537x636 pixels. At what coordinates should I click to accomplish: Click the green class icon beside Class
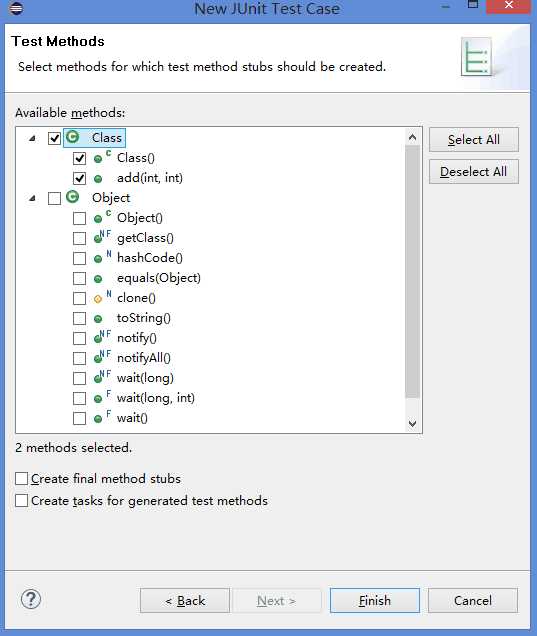point(73,137)
